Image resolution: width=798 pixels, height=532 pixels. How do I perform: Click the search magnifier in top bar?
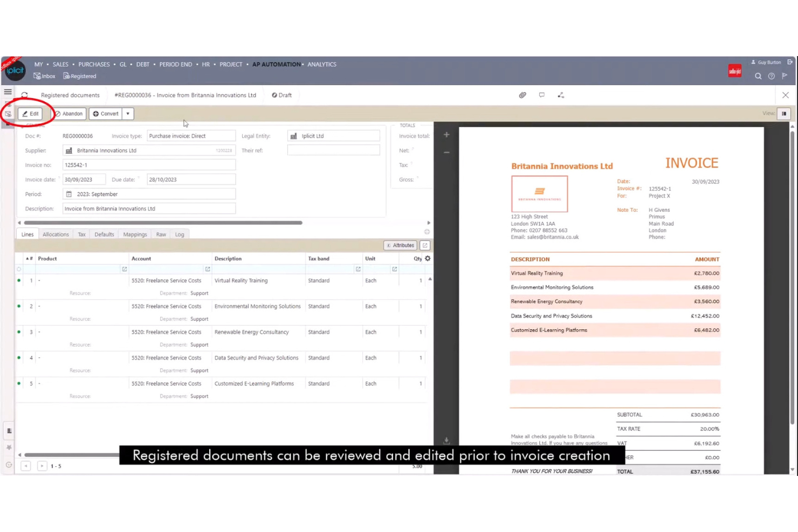pos(758,76)
